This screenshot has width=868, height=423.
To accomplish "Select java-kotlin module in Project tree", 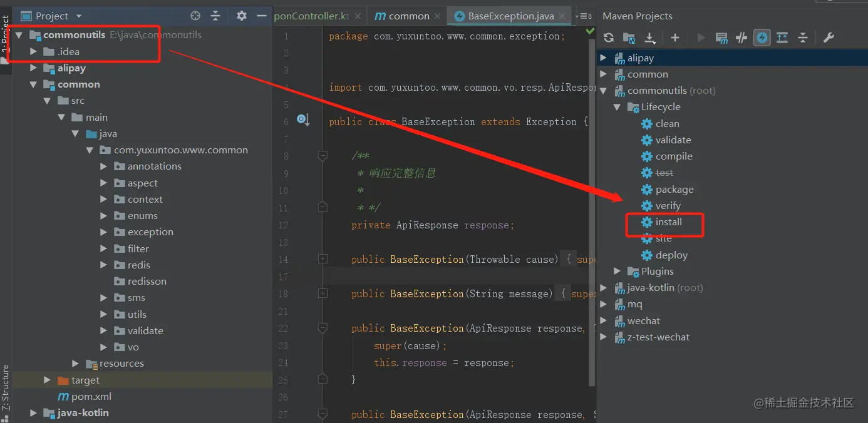I will 76,413.
